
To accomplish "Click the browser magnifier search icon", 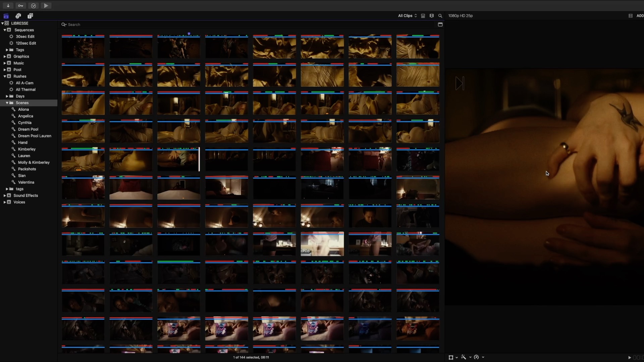I will coord(440,16).
